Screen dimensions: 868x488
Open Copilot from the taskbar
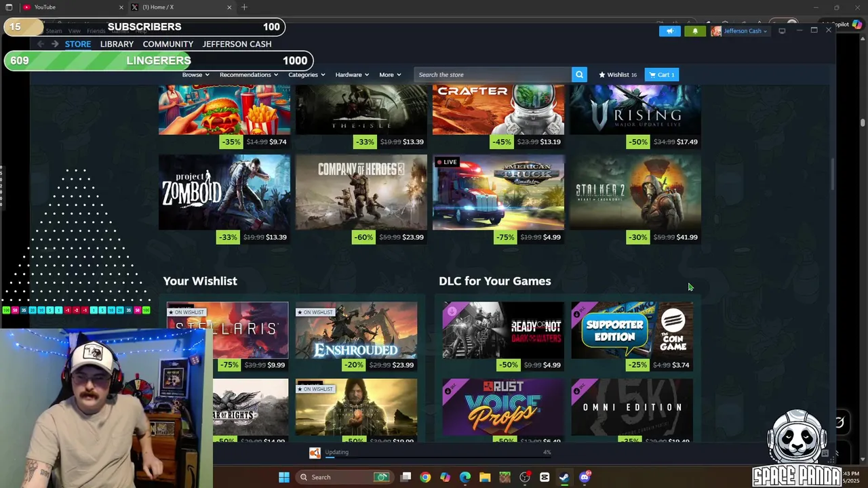tap(445, 477)
